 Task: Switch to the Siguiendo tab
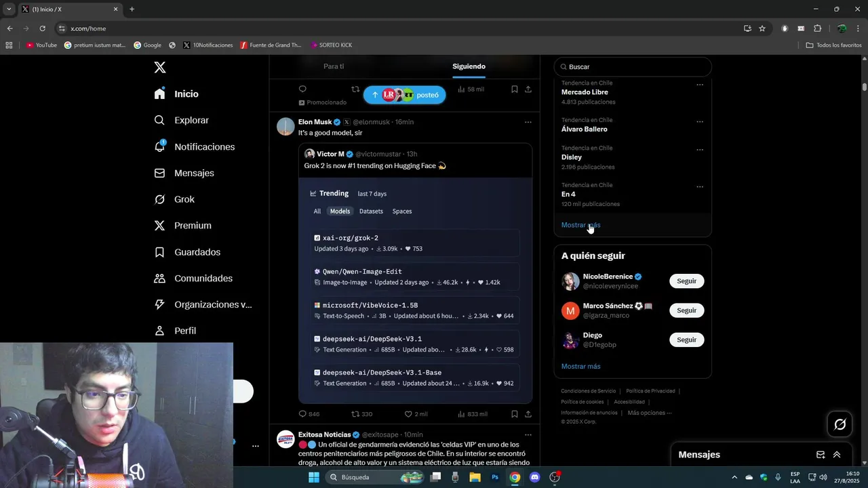tap(469, 66)
